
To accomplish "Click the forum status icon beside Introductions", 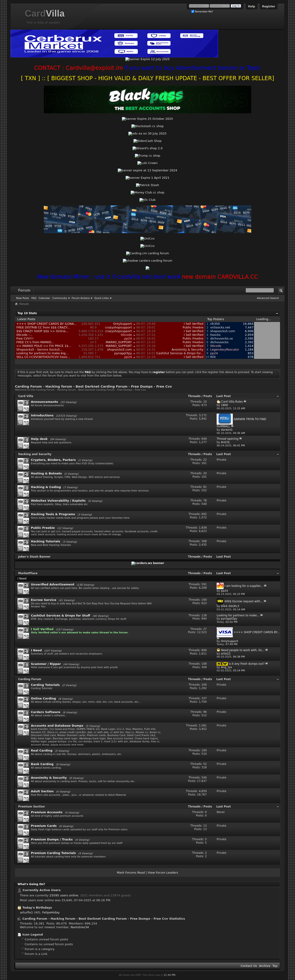I will click(x=23, y=419).
